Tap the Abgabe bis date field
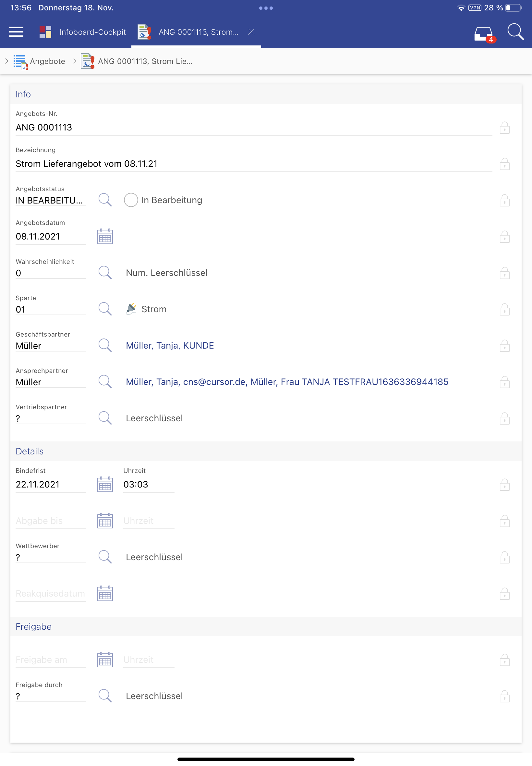 point(50,521)
